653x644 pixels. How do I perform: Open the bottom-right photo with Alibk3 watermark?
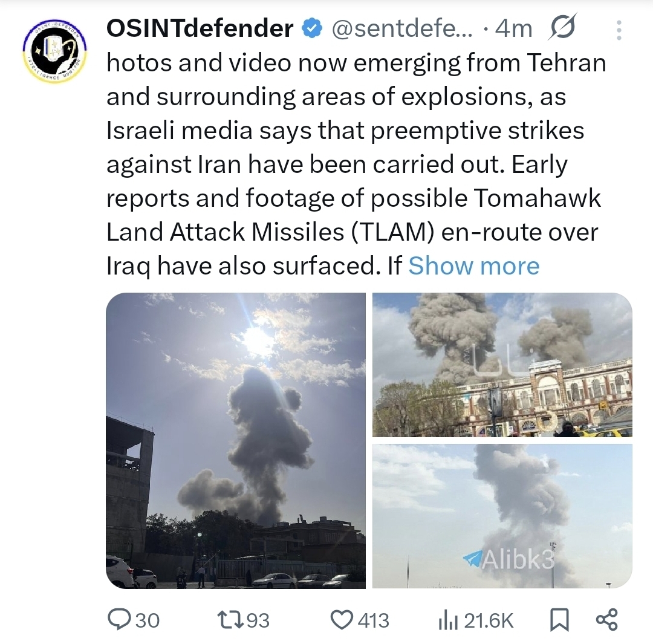pos(502,516)
